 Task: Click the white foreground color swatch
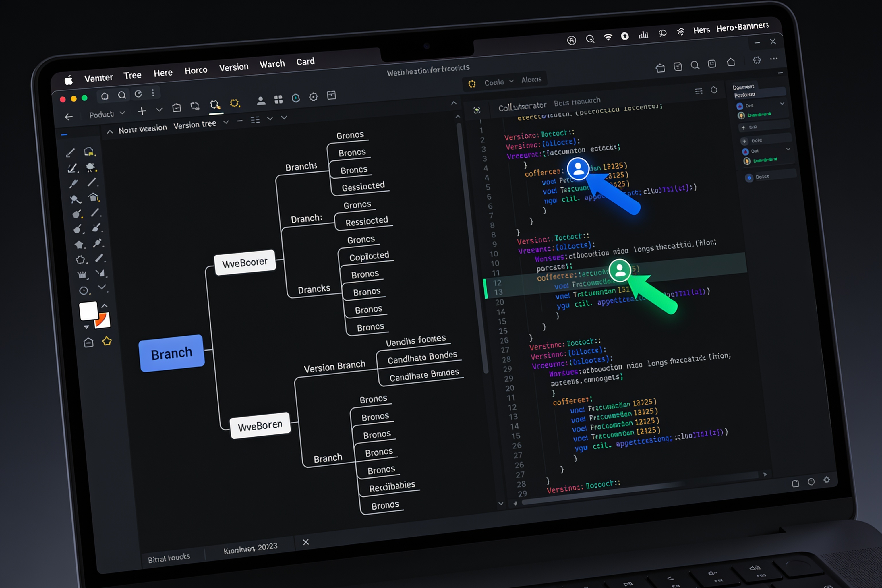click(88, 311)
